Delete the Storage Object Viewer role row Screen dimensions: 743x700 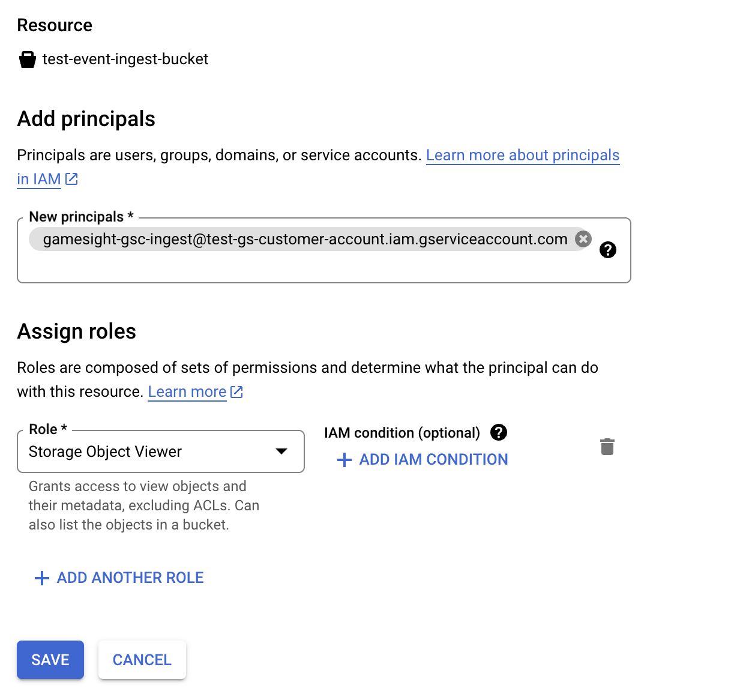pyautogui.click(x=607, y=447)
